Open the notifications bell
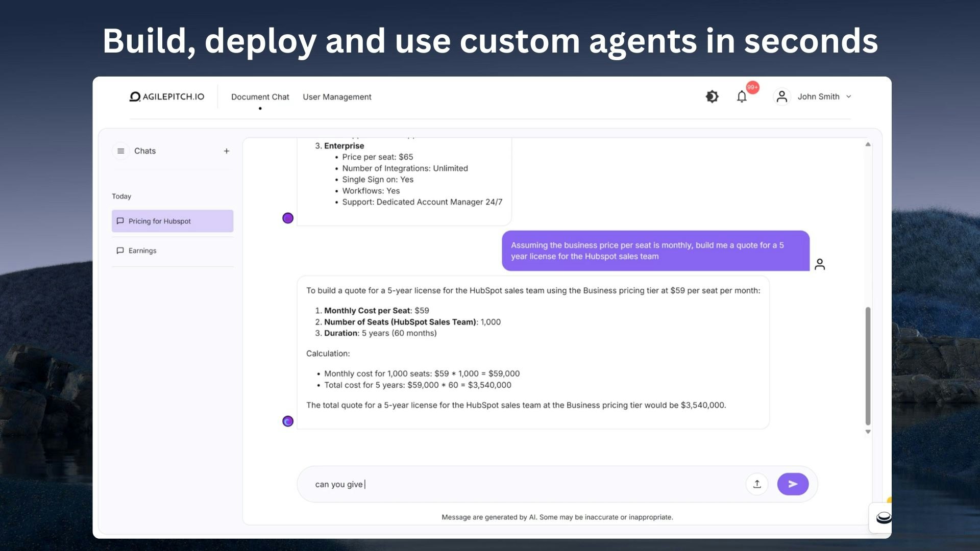Viewport: 980px width, 551px height. pos(742,96)
